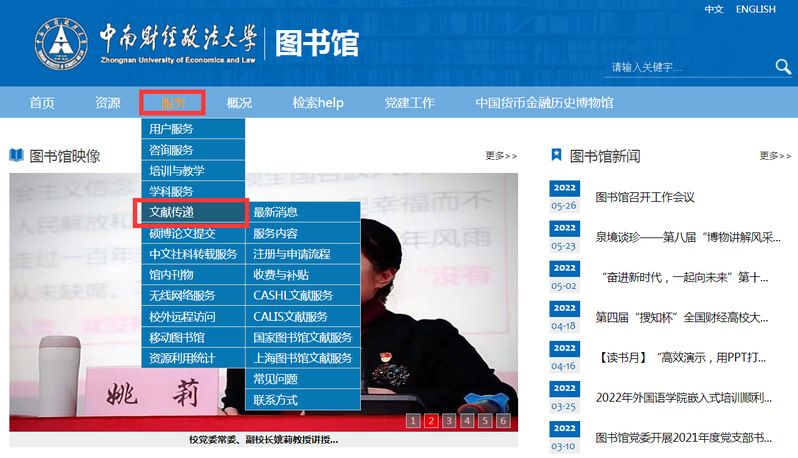Choose 硕博论文提交 in the service menu
The height and width of the screenshot is (458, 798).
click(182, 233)
